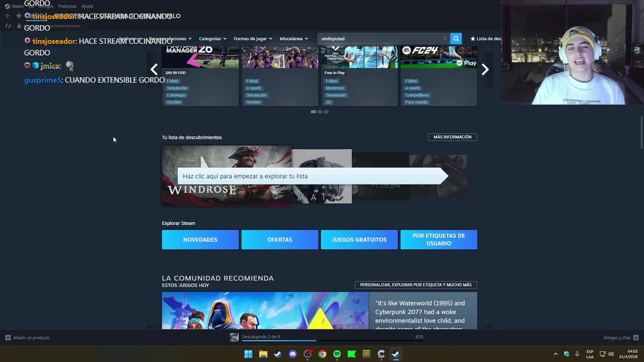
Task: Open Discord from the taskbar
Action: pyautogui.click(x=293, y=354)
